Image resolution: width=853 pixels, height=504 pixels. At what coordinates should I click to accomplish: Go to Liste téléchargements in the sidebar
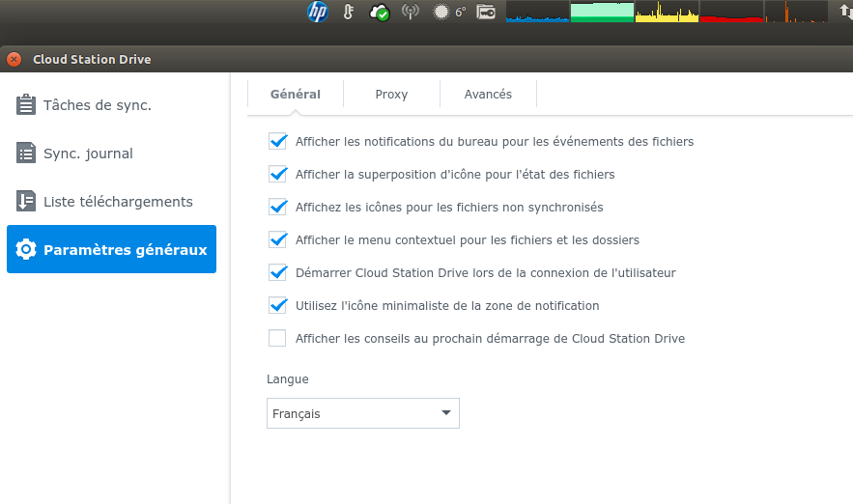coord(118,202)
